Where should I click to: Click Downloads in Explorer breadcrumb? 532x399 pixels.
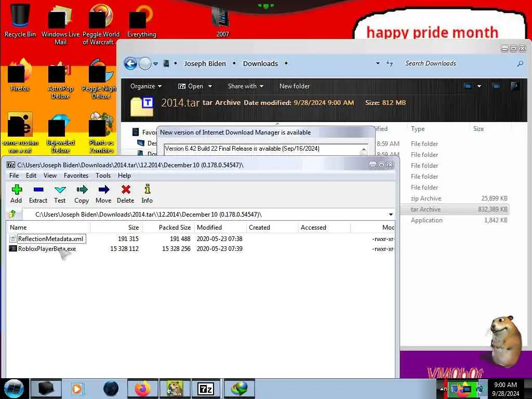260,63
